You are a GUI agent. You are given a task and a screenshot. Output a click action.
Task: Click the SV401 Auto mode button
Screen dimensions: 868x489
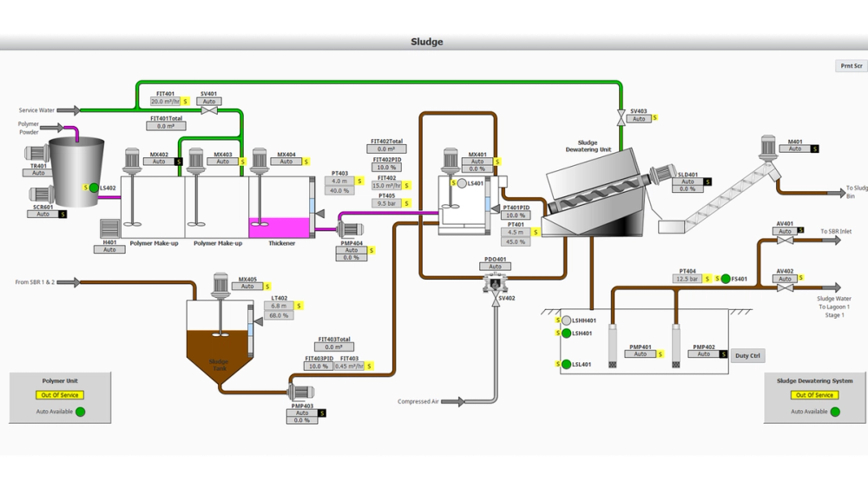pos(208,102)
